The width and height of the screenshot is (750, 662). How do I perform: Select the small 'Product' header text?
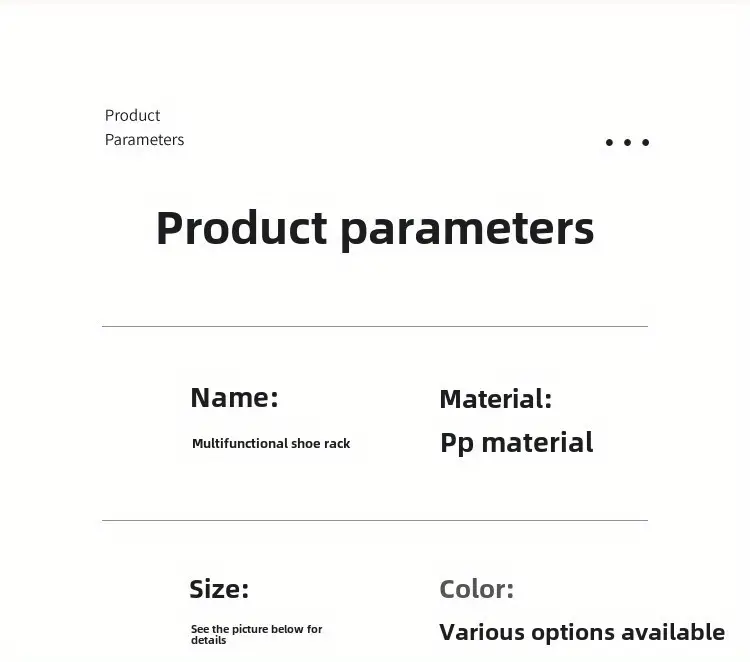pyautogui.click(x=132, y=115)
